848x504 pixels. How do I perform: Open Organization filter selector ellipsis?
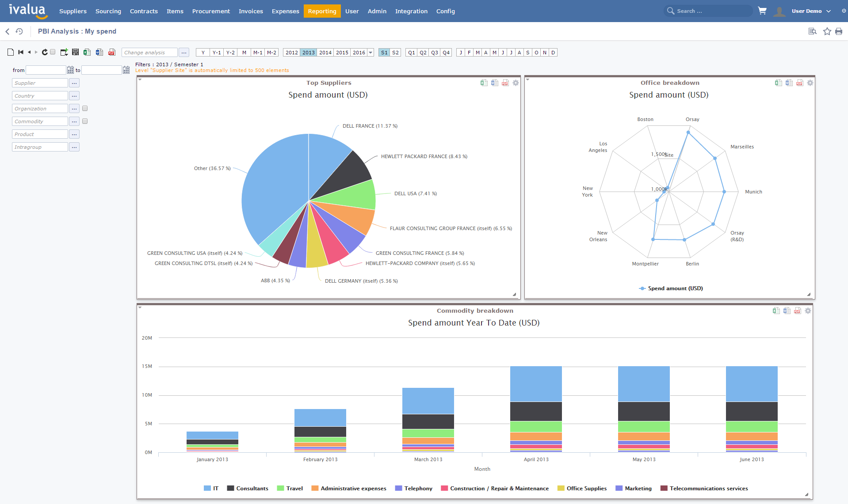point(74,109)
